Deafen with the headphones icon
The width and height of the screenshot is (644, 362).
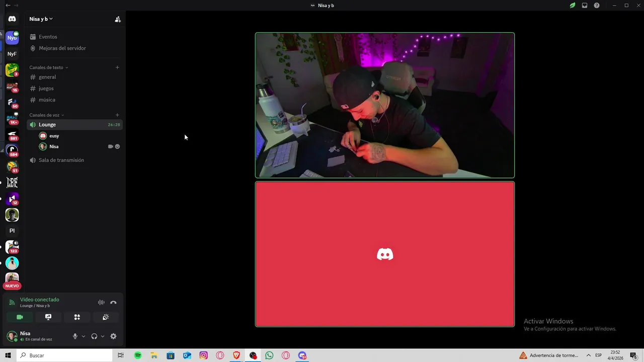click(x=94, y=336)
